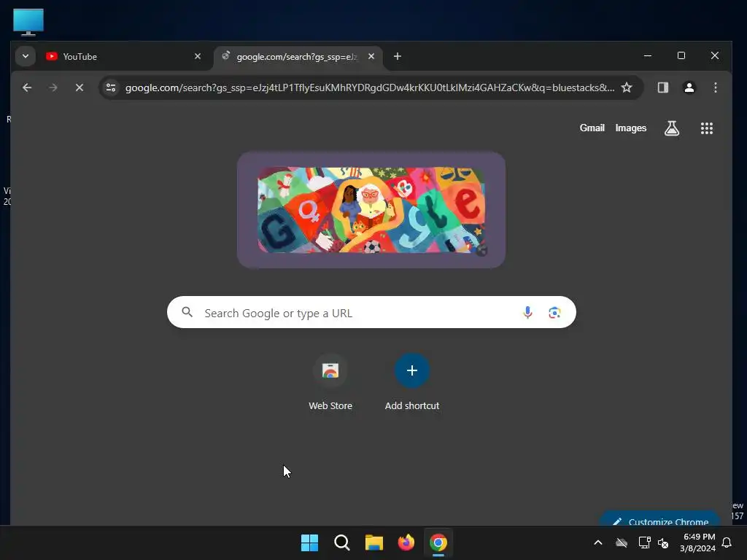Stop loading the page
747x560 pixels.
pos(79,87)
